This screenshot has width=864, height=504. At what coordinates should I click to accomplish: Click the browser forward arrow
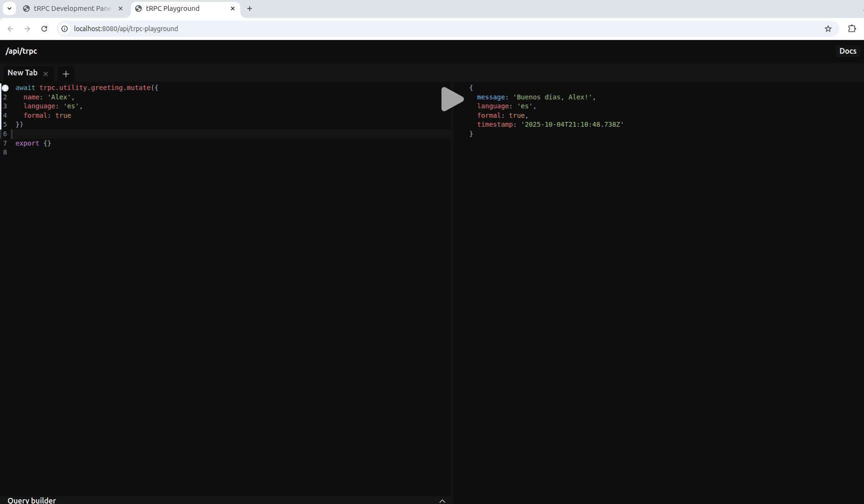tap(27, 29)
